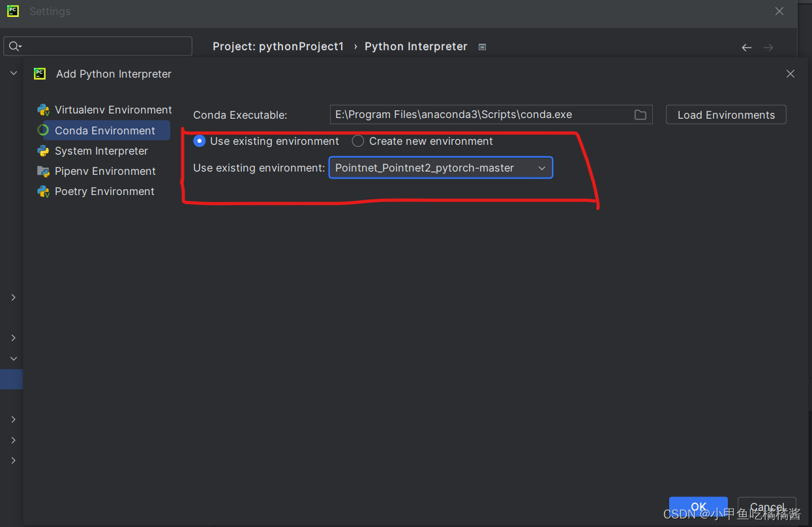This screenshot has height=527, width=812.
Task: Select Virtualenv Environment in sidebar
Action: click(x=104, y=110)
